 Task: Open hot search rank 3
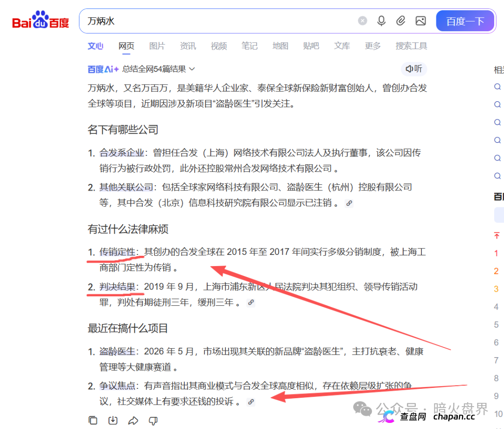pyautogui.click(x=497, y=289)
